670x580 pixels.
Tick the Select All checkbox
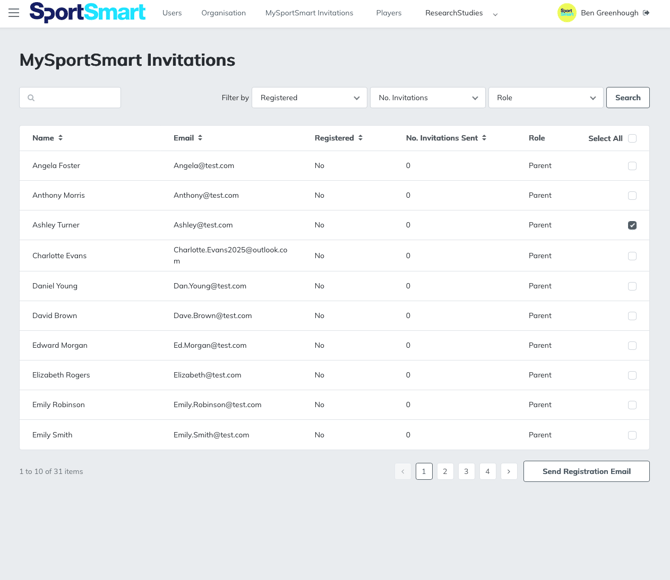pos(632,139)
